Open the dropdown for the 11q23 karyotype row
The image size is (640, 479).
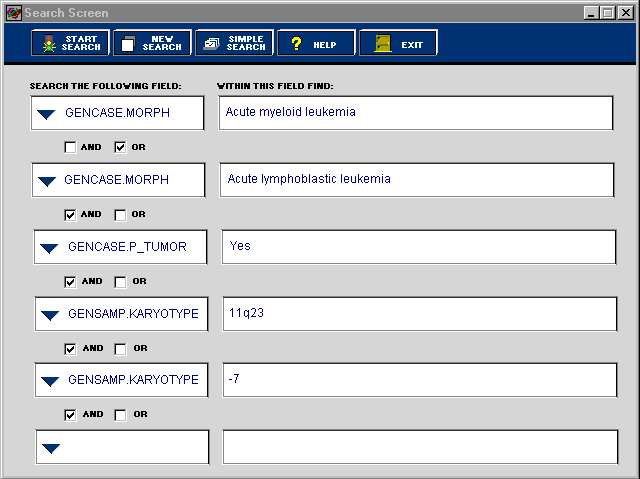50,315
